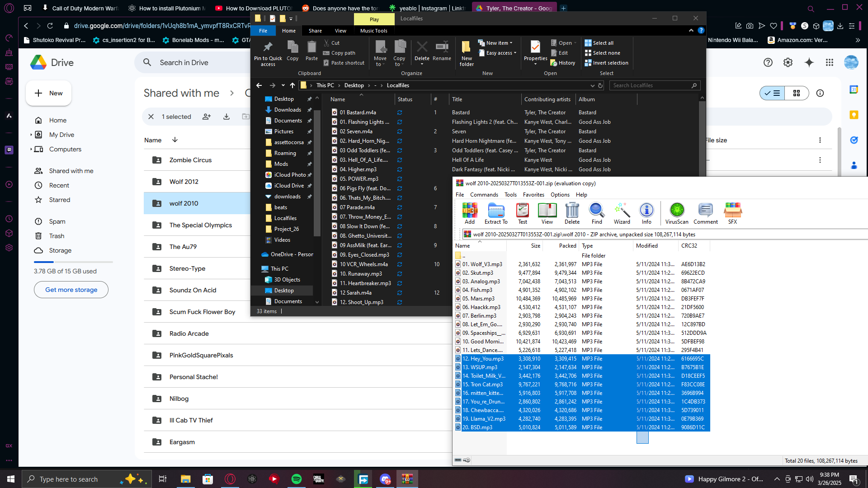Switch Drive to grid layout view
Screen dimensions: 868x488
(x=797, y=93)
